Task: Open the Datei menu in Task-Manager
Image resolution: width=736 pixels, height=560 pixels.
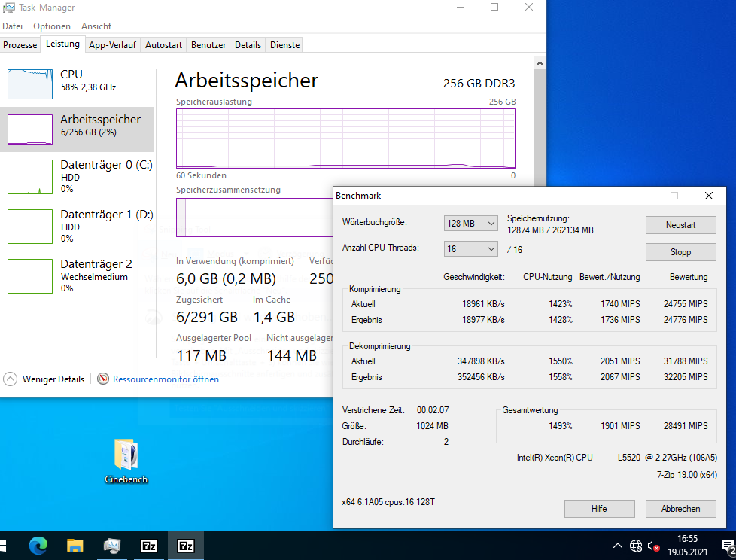Action: click(x=12, y=26)
